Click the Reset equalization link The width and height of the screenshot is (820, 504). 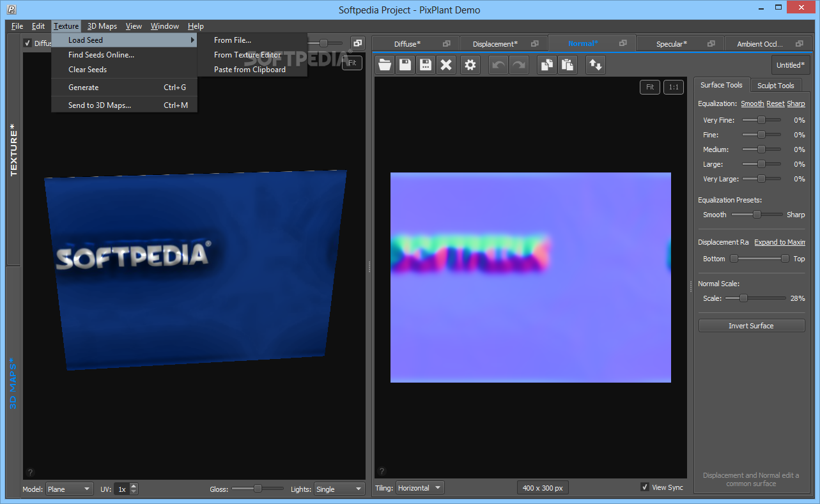coord(775,103)
